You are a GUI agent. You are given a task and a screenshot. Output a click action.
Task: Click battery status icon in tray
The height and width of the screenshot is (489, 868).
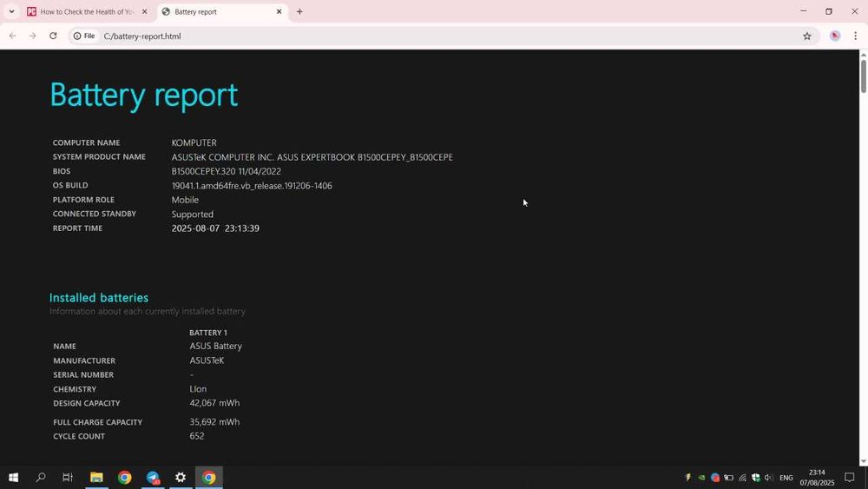(x=728, y=478)
